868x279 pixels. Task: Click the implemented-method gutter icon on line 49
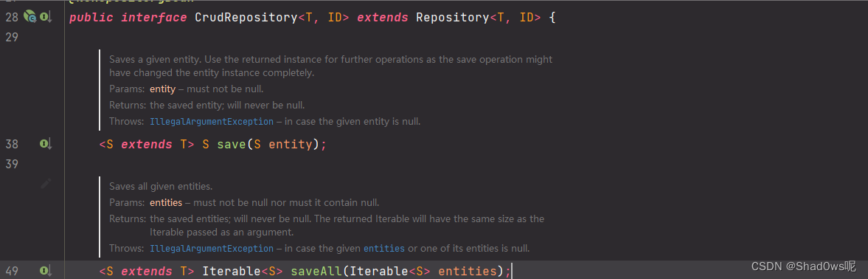pyautogui.click(x=46, y=272)
